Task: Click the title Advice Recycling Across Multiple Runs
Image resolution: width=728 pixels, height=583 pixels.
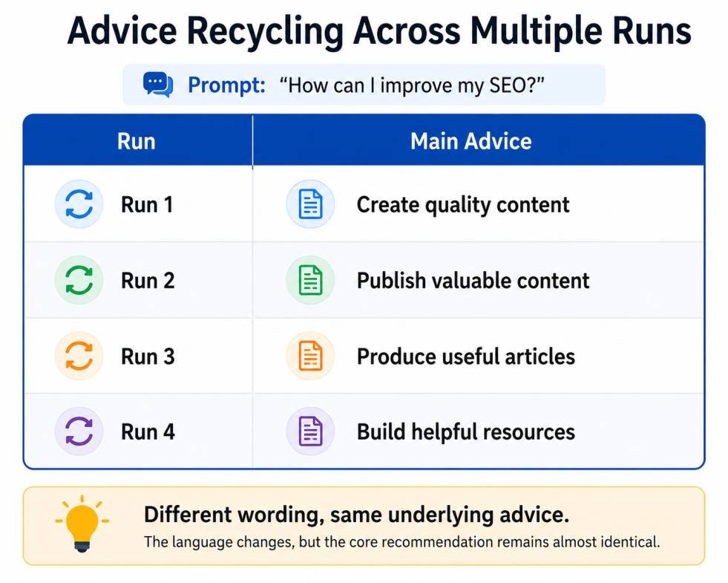Action: pos(379,32)
